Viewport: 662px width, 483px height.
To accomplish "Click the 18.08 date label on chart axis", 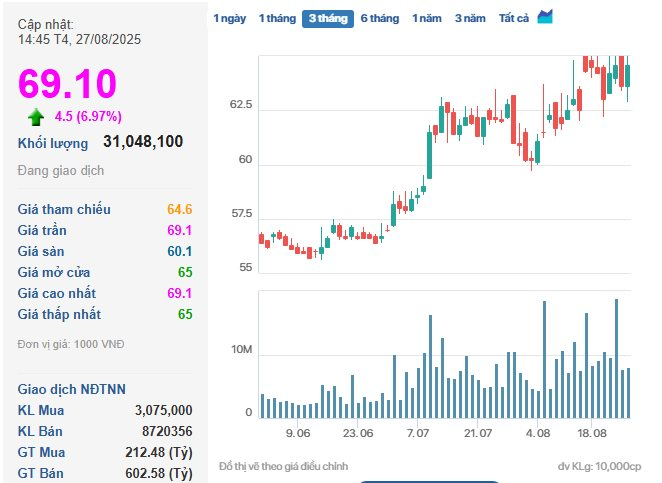I will pyautogui.click(x=593, y=433).
